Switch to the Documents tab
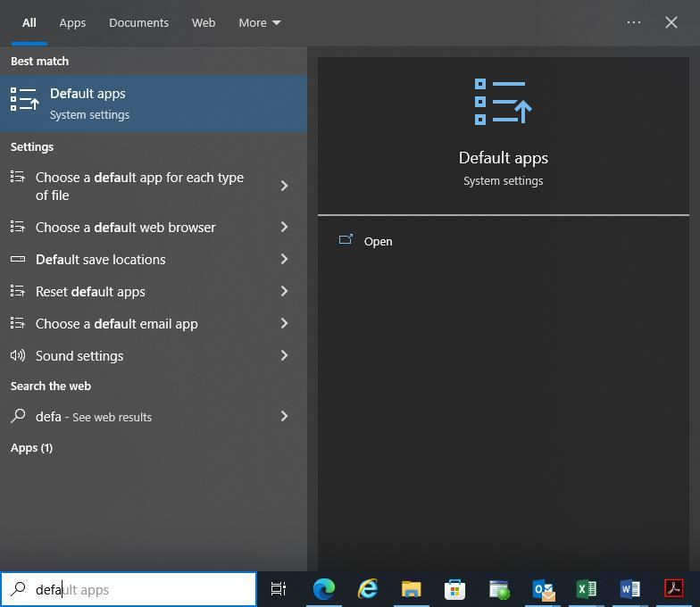 click(x=139, y=23)
